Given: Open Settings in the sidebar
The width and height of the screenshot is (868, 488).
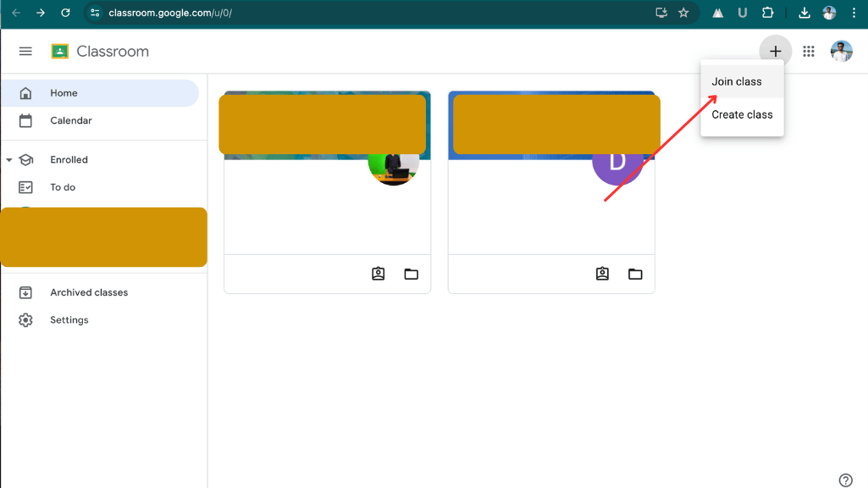Looking at the screenshot, I should pos(69,320).
